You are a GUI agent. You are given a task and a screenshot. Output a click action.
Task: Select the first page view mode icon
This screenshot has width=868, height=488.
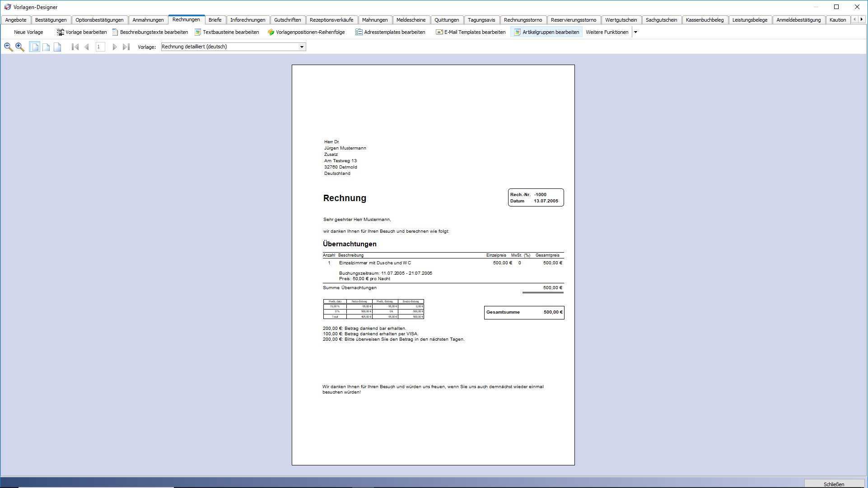click(35, 47)
